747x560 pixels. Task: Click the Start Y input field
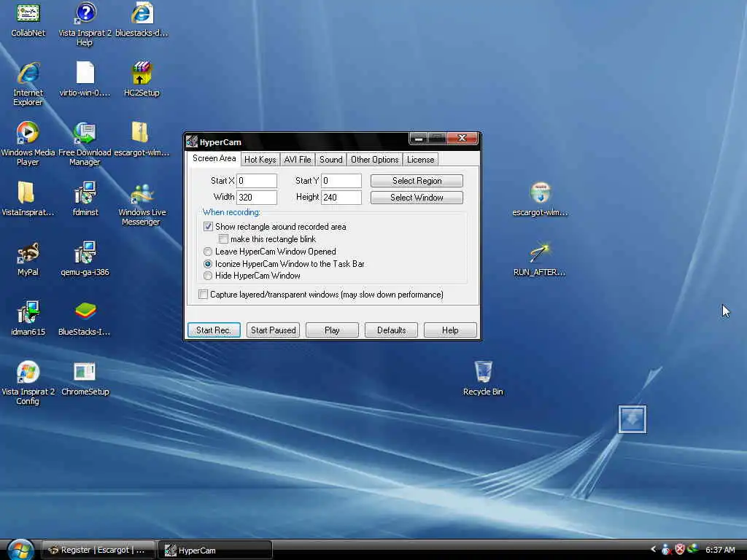point(341,181)
